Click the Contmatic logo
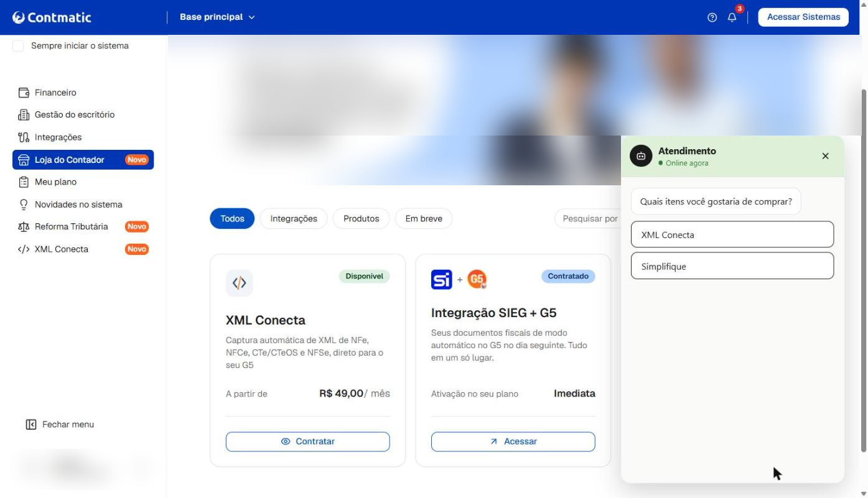The width and height of the screenshot is (868, 498). pyautogui.click(x=52, y=17)
